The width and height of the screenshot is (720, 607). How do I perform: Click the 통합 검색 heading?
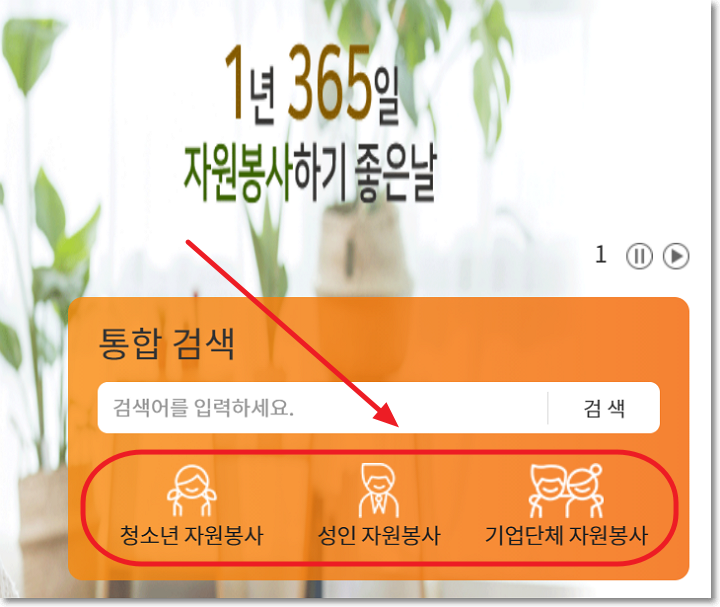point(167,343)
